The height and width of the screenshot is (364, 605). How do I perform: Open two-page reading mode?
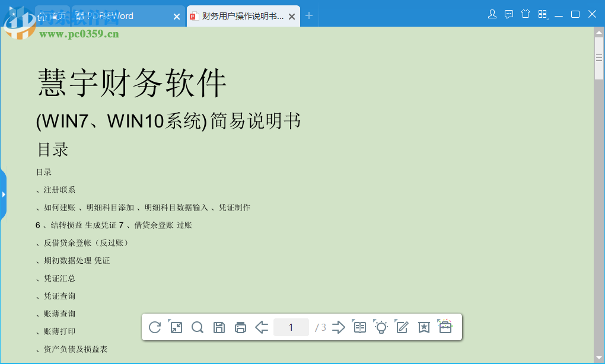tap(359, 327)
